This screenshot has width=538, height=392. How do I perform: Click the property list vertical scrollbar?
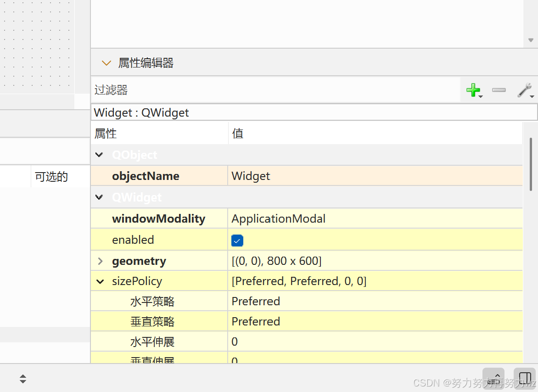531,164
